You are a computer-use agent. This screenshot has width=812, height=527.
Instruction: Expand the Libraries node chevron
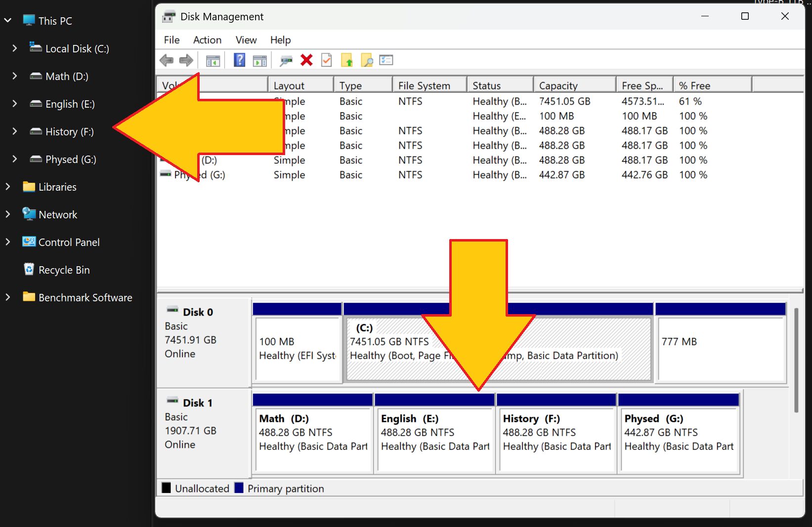click(8, 187)
